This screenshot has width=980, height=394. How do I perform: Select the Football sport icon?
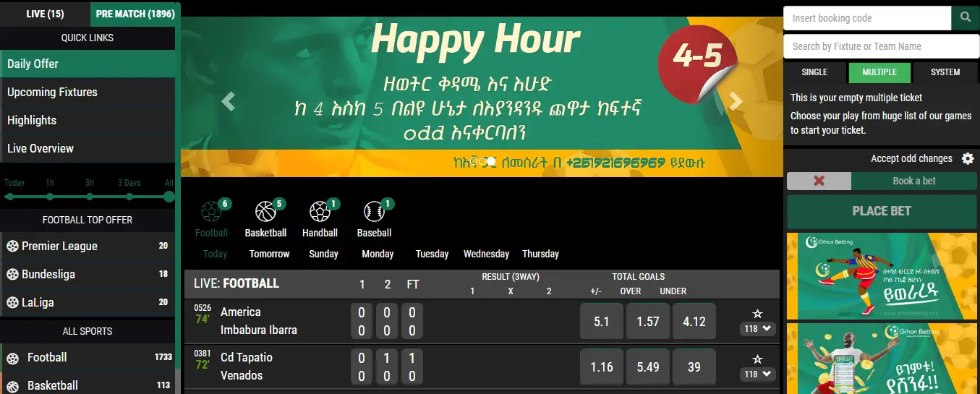point(211,211)
